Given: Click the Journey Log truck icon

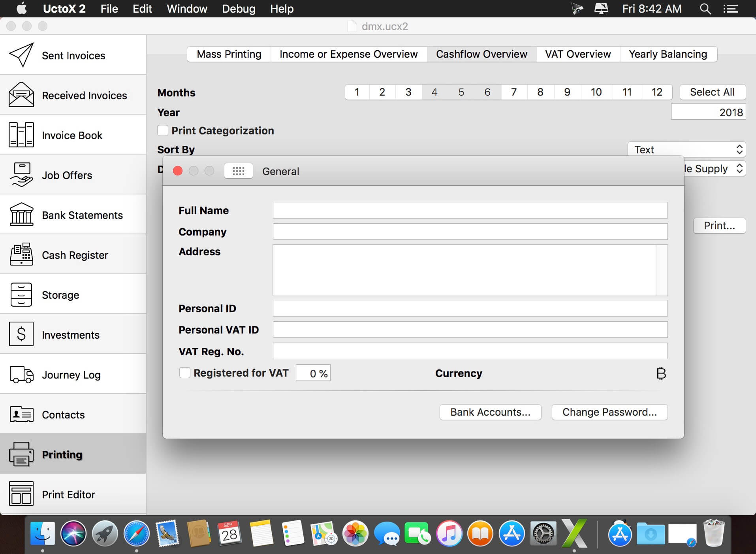Looking at the screenshot, I should point(21,374).
